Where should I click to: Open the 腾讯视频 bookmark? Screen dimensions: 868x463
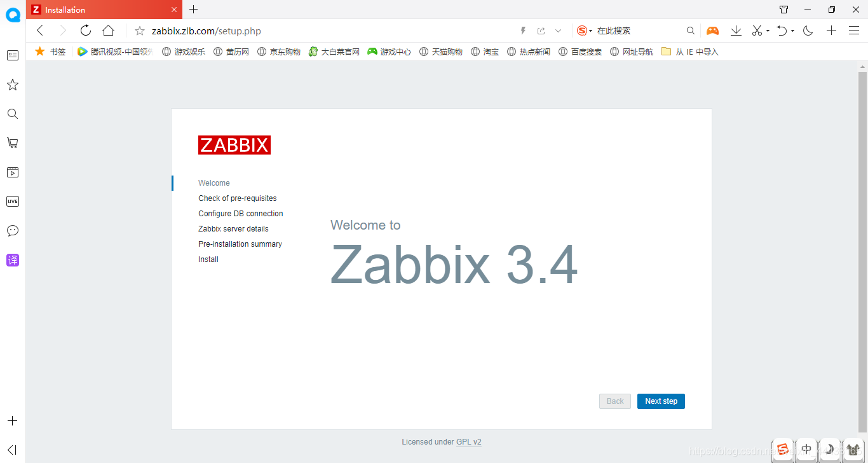[115, 52]
